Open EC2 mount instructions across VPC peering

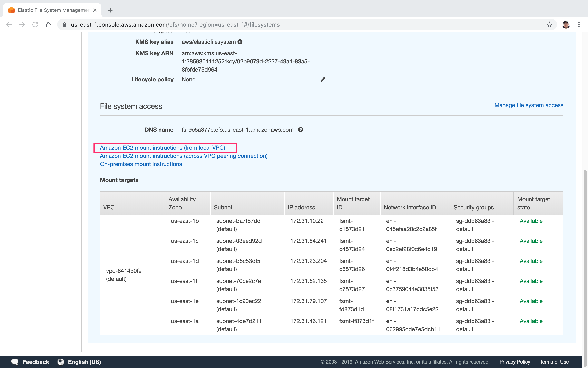[184, 156]
